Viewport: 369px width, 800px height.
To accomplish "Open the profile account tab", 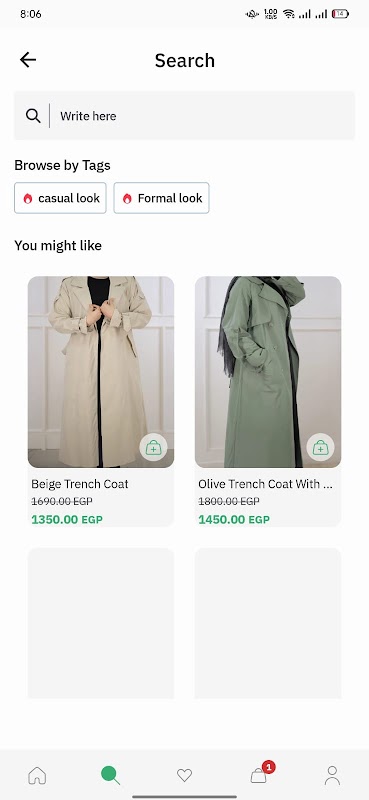I will pos(332,776).
